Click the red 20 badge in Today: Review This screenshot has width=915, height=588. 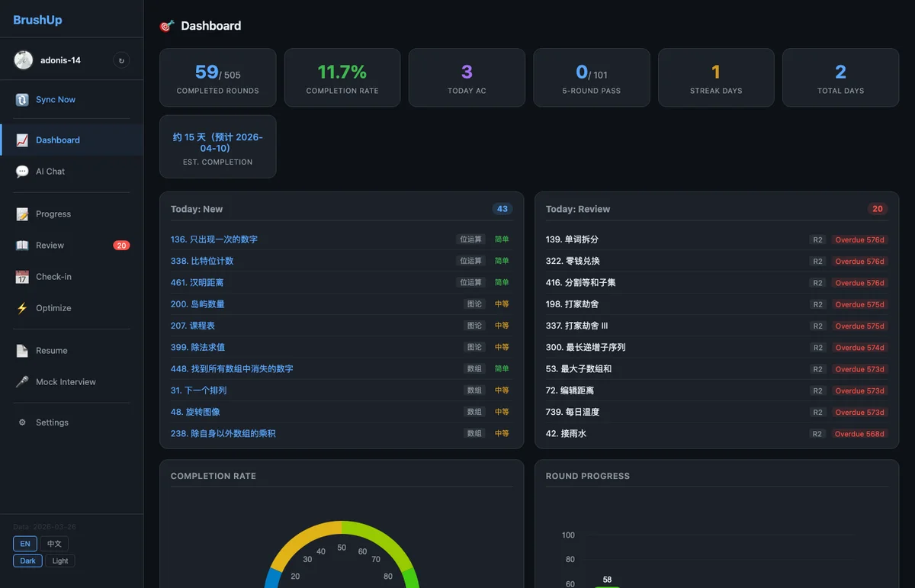(x=878, y=209)
